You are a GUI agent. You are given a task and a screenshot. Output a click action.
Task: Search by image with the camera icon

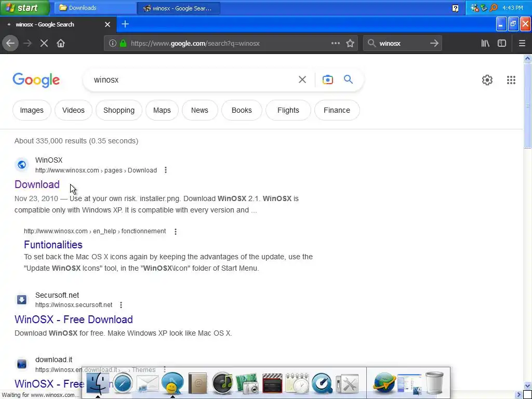(x=328, y=79)
